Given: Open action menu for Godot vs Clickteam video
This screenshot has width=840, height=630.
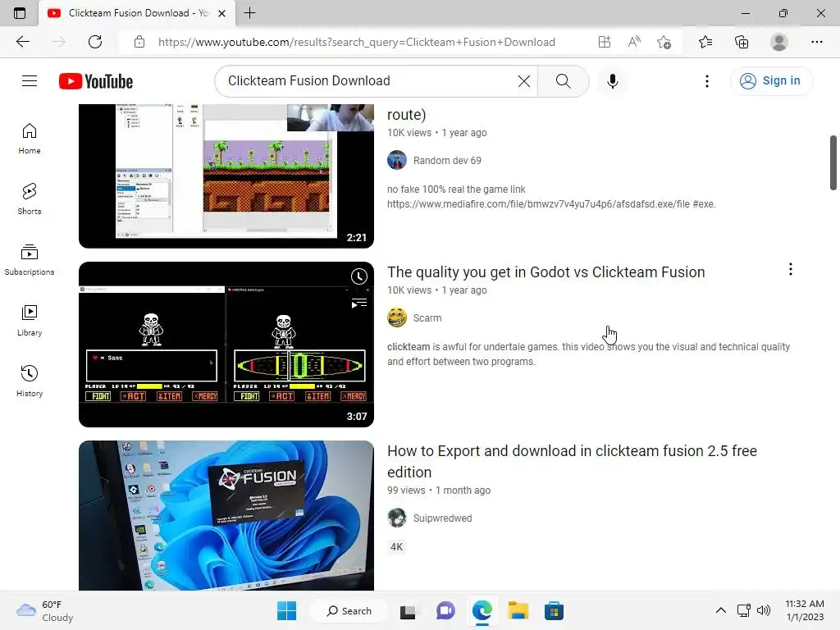Looking at the screenshot, I should [790, 269].
